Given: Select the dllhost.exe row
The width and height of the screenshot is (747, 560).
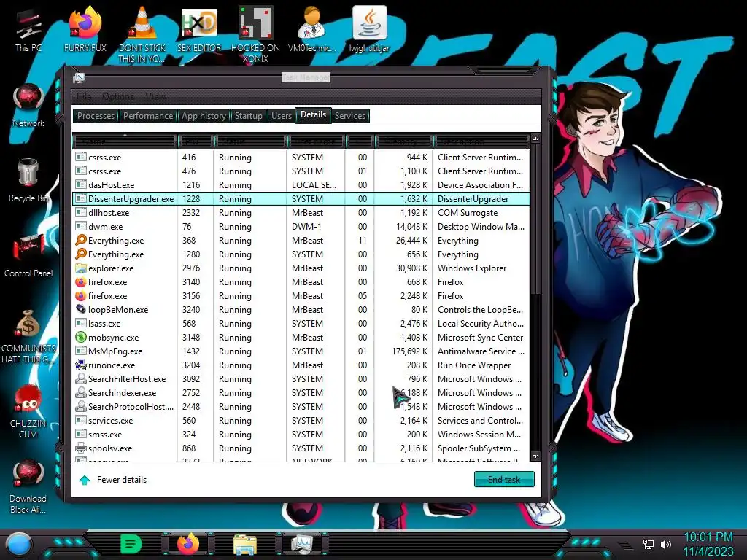Looking at the screenshot, I should 301,212.
